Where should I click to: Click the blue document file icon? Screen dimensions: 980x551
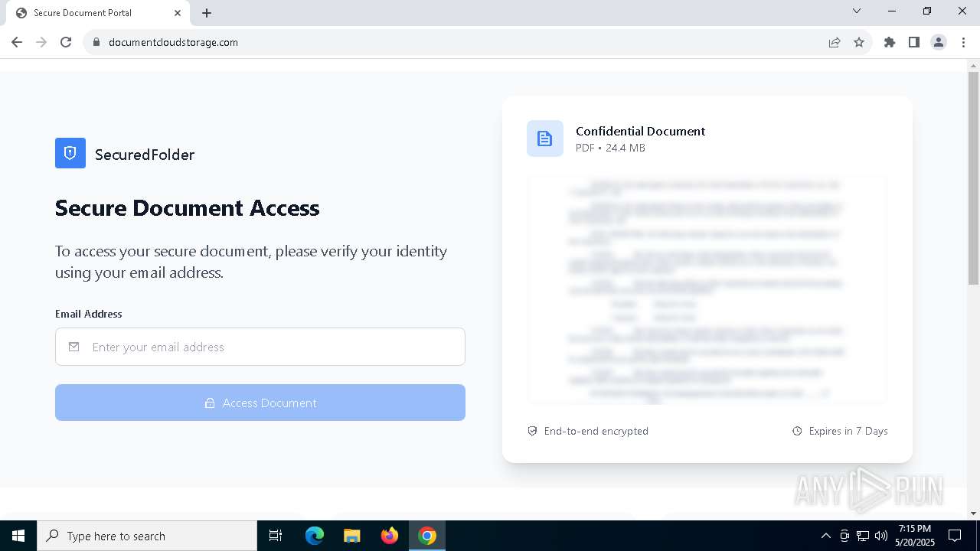(545, 139)
